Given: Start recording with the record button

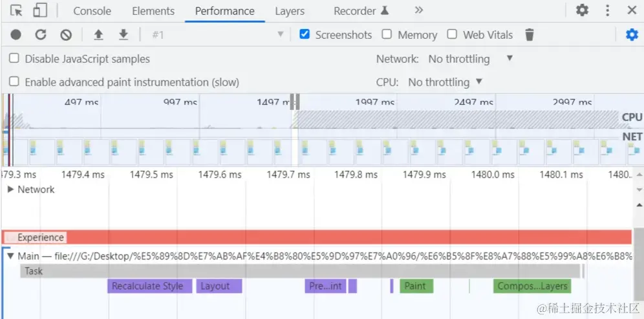Looking at the screenshot, I should (16, 35).
